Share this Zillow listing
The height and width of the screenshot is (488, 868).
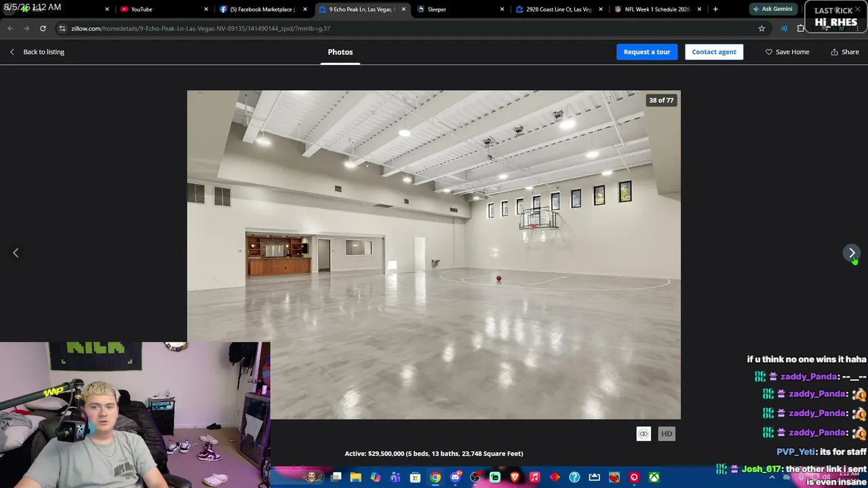[x=845, y=52]
